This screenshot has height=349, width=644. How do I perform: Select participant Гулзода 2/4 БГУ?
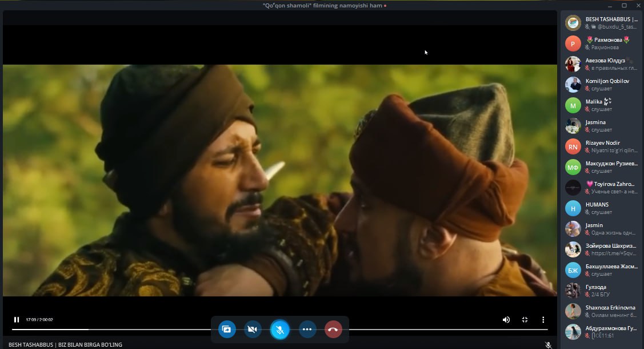[x=601, y=291]
